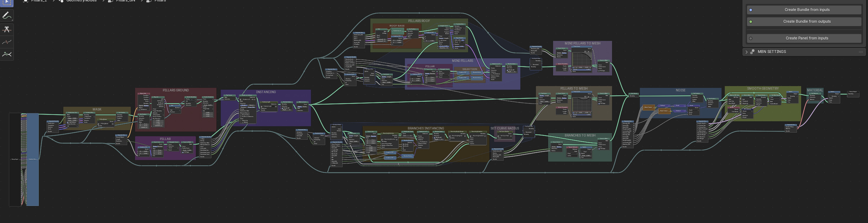
Task: Click Create Panel from inputs
Action: (x=804, y=38)
